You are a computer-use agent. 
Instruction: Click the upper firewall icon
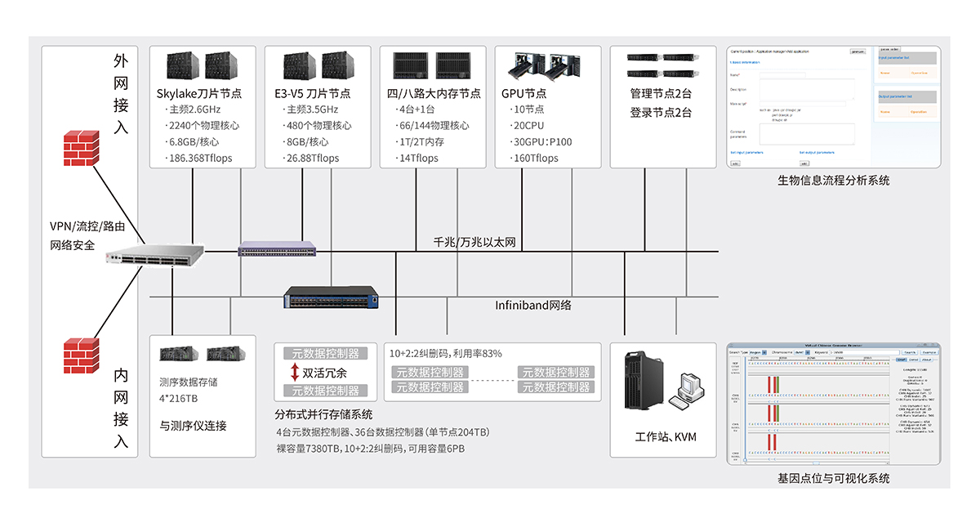point(82,149)
